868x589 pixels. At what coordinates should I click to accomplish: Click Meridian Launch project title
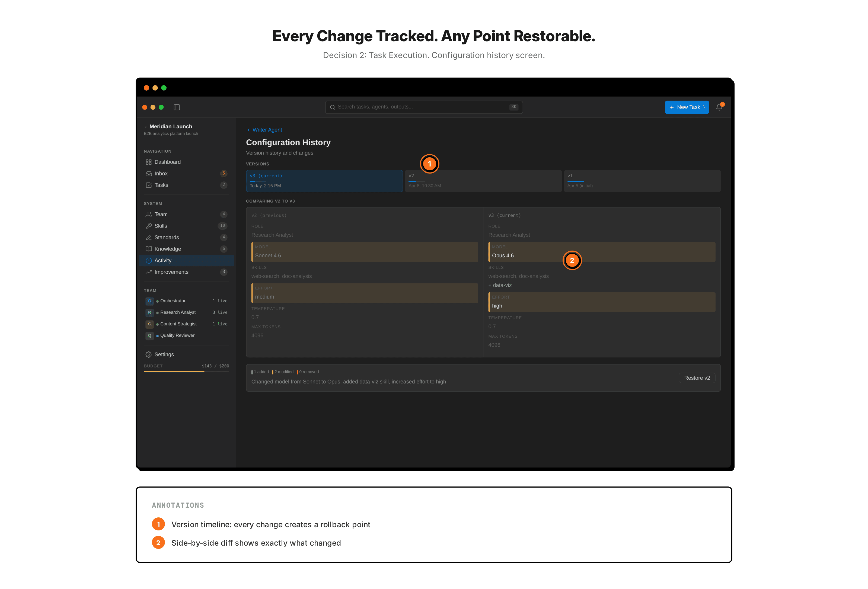171,127
